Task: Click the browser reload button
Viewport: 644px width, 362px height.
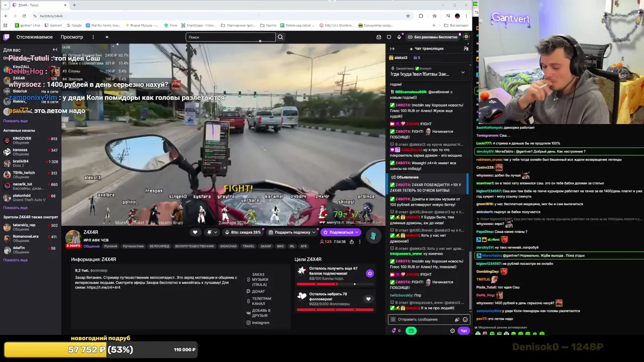Action: coord(24,16)
